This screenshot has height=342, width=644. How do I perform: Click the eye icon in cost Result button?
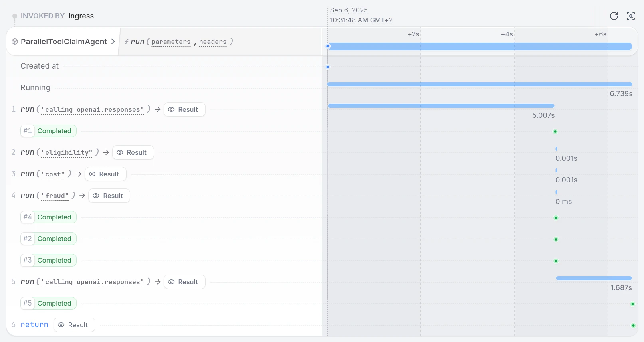[x=92, y=174]
